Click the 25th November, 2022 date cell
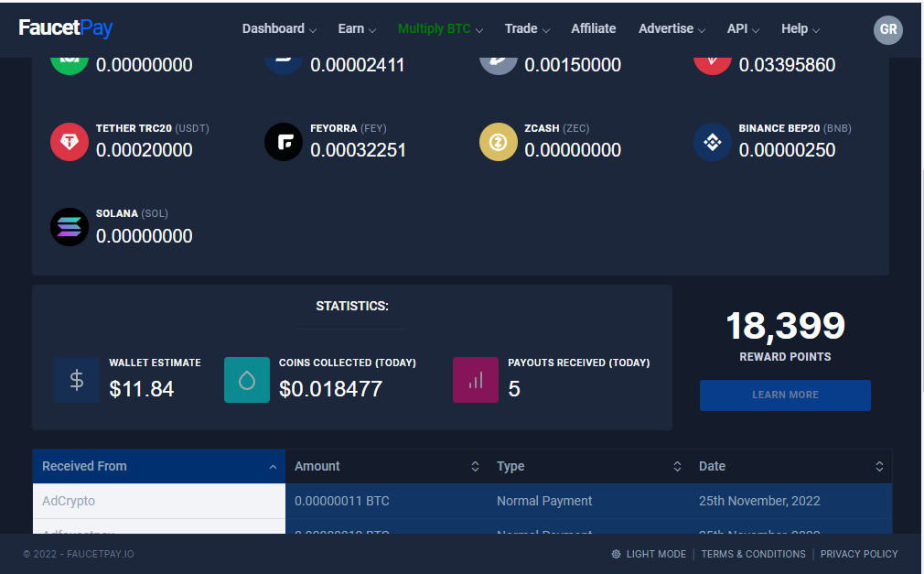Image resolution: width=924 pixels, height=574 pixels. 790,501
